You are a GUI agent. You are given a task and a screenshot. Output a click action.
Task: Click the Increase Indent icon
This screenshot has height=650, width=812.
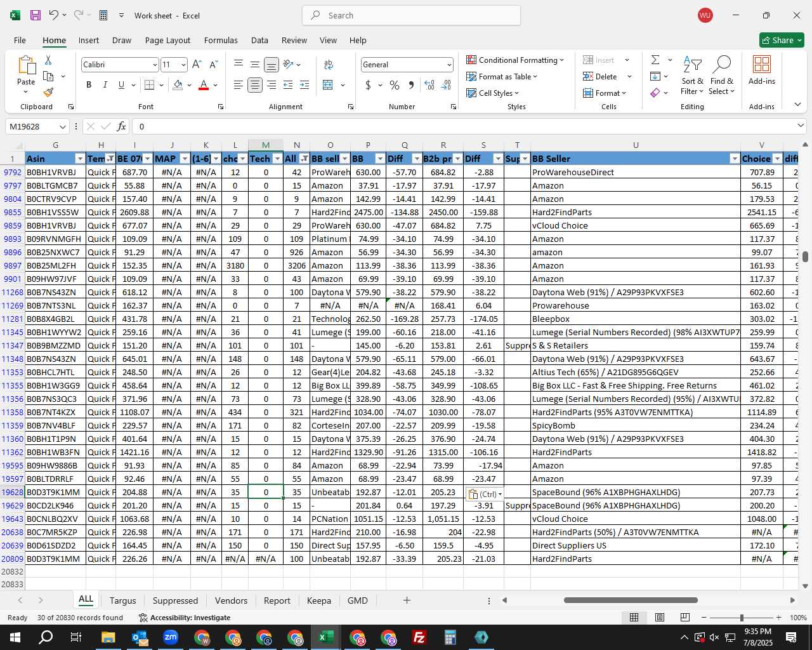(304, 85)
